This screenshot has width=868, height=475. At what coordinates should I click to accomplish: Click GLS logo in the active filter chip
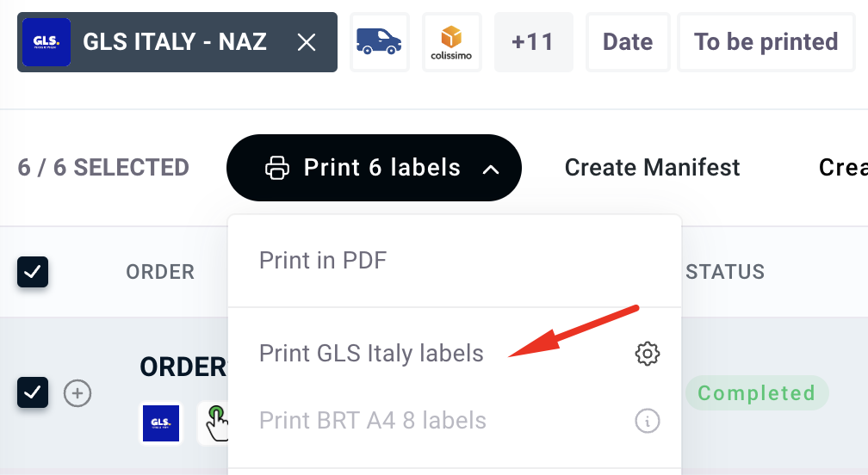click(x=46, y=42)
